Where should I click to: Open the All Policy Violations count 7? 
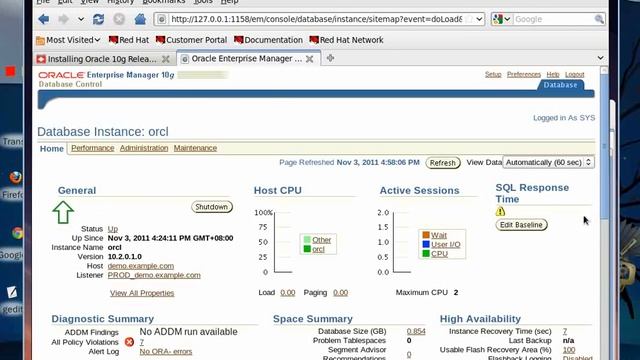142,342
